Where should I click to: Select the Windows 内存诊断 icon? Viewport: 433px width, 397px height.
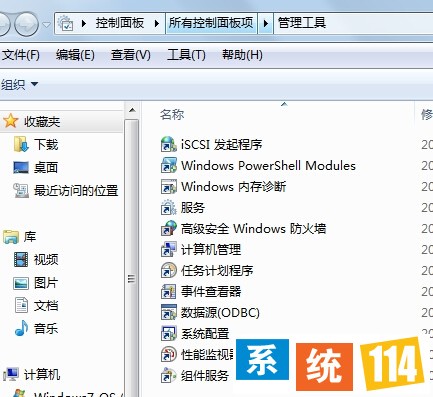(168, 187)
